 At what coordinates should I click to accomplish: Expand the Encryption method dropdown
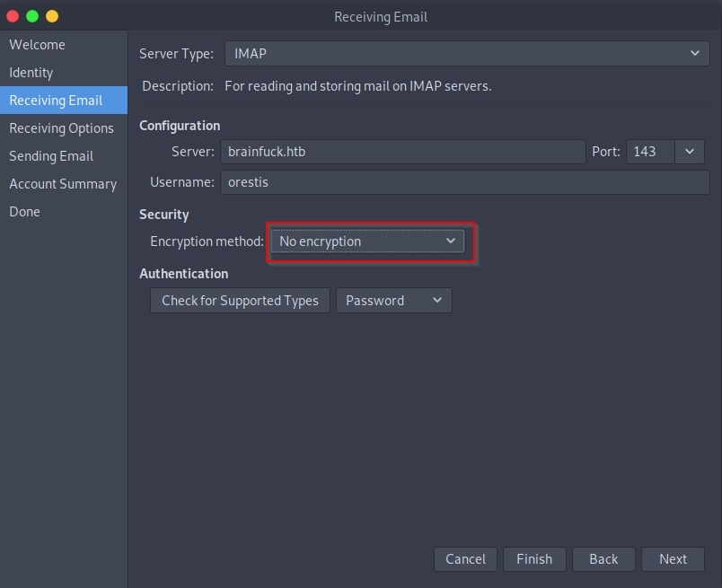tap(367, 241)
